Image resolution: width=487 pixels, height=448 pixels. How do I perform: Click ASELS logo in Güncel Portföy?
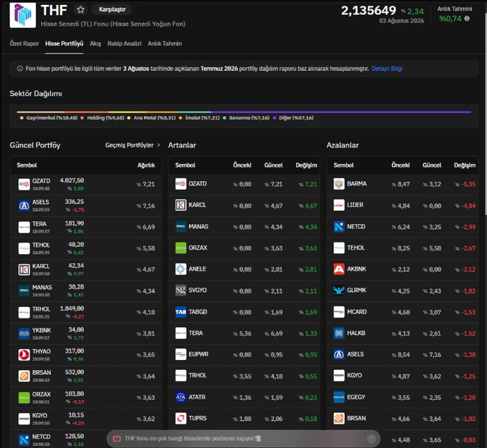tap(24, 205)
